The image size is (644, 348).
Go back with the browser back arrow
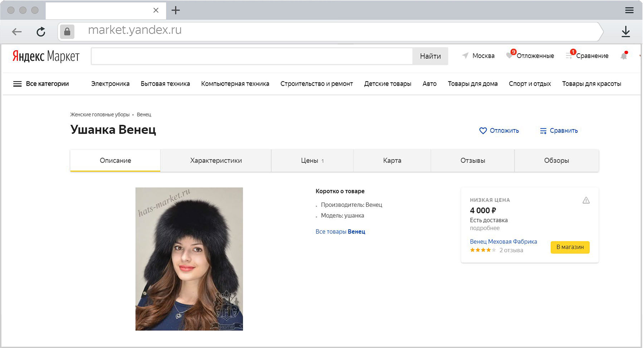[x=17, y=32]
